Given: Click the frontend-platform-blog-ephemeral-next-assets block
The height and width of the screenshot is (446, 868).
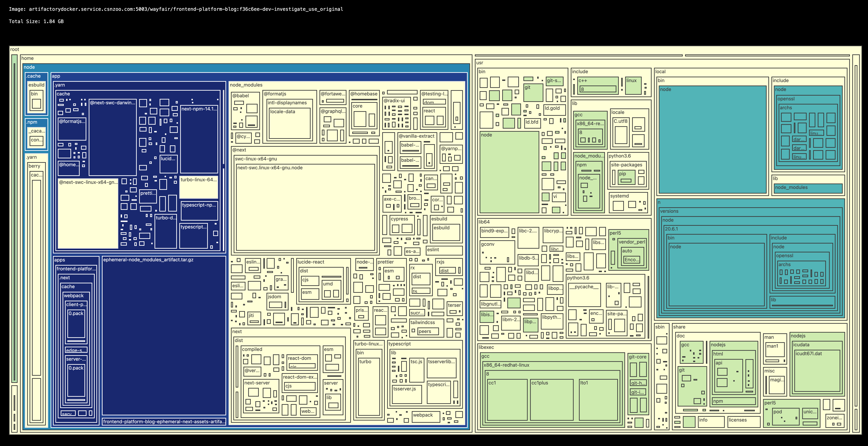Looking at the screenshot, I should point(164,421).
